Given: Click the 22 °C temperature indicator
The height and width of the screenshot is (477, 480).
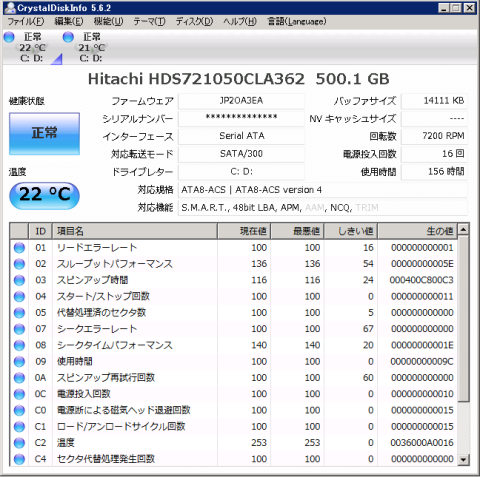Looking at the screenshot, I should [x=44, y=195].
